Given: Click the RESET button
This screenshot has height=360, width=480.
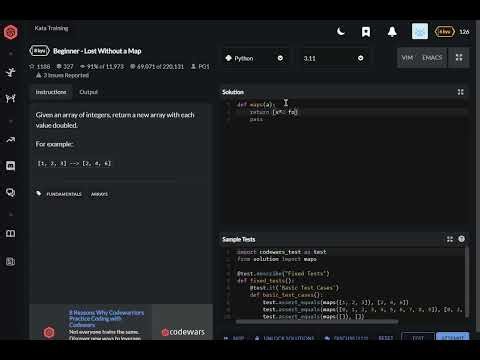Looking at the screenshot, I should point(386,338).
